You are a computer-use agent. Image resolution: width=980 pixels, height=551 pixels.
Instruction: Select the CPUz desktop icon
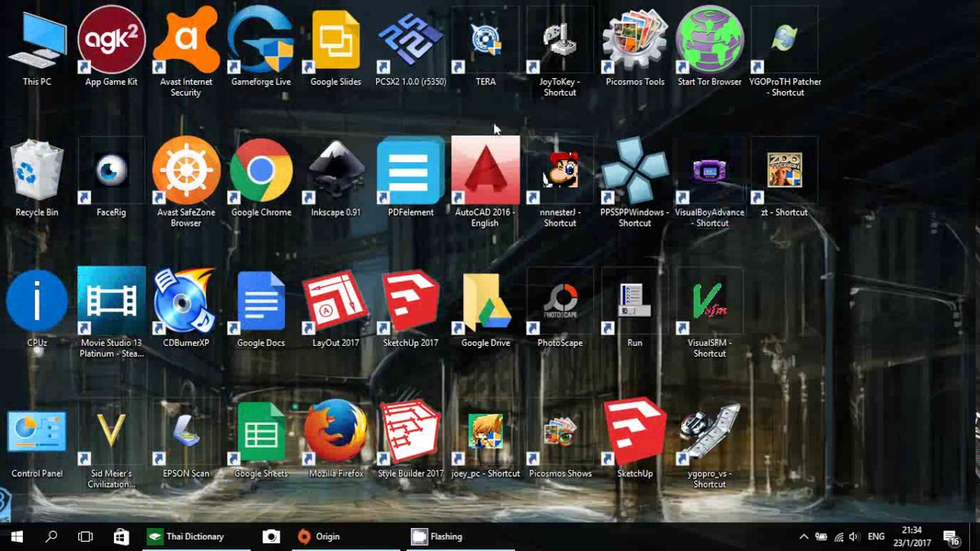coord(37,308)
